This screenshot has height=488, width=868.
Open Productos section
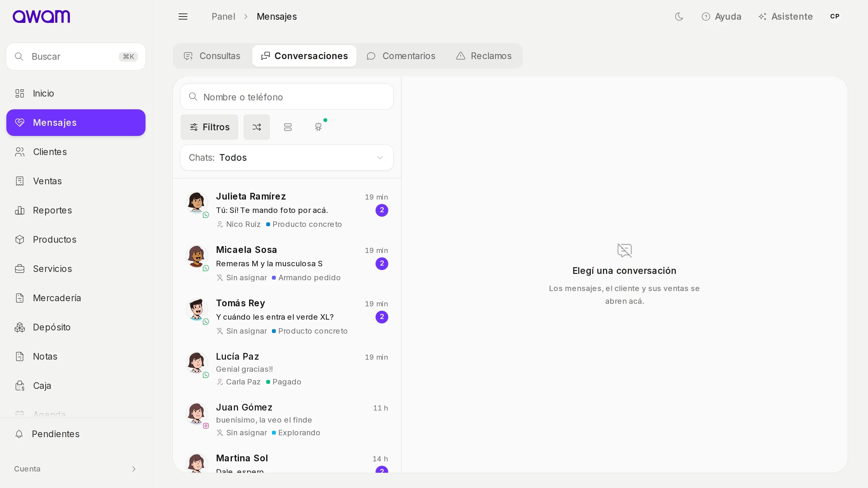(x=76, y=240)
